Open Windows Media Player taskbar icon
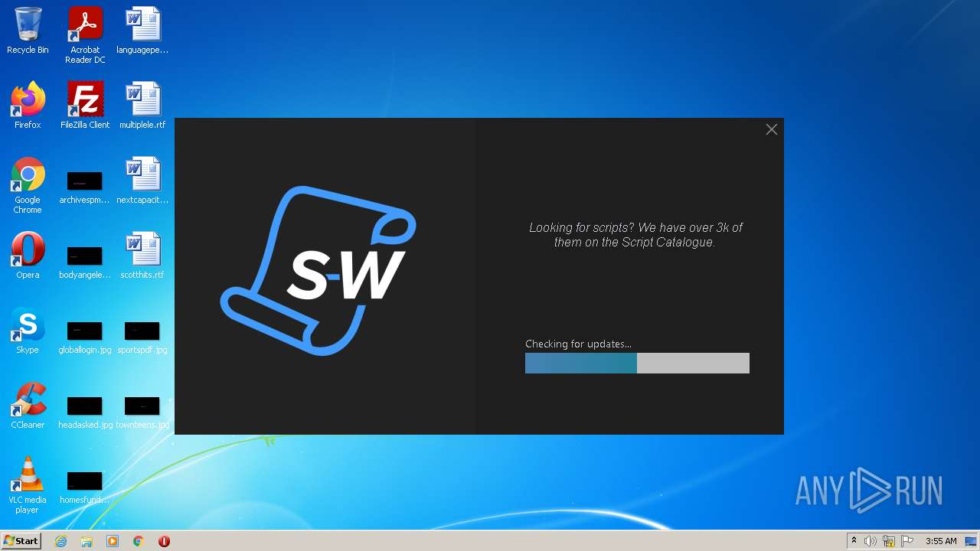Viewport: 980px width, 551px height. (113, 541)
